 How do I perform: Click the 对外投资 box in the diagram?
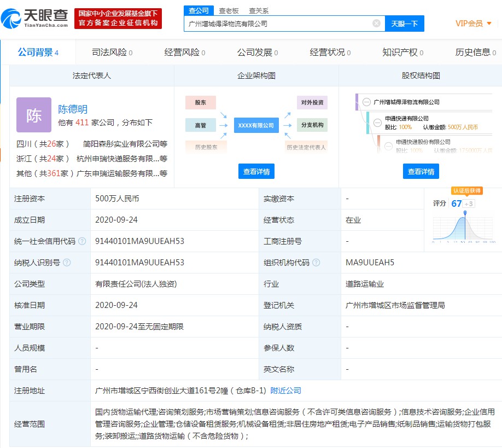[312, 102]
